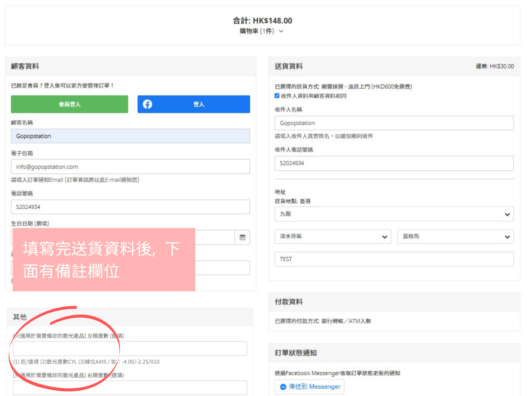Click the 合計 HK$148.00 total heading
532x396 pixels.
click(262, 21)
